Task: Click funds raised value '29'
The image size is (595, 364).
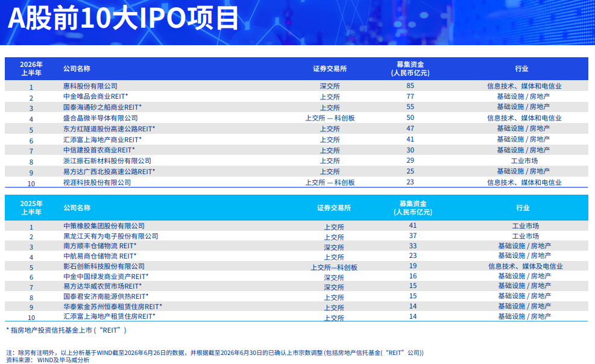Action: click(x=410, y=161)
